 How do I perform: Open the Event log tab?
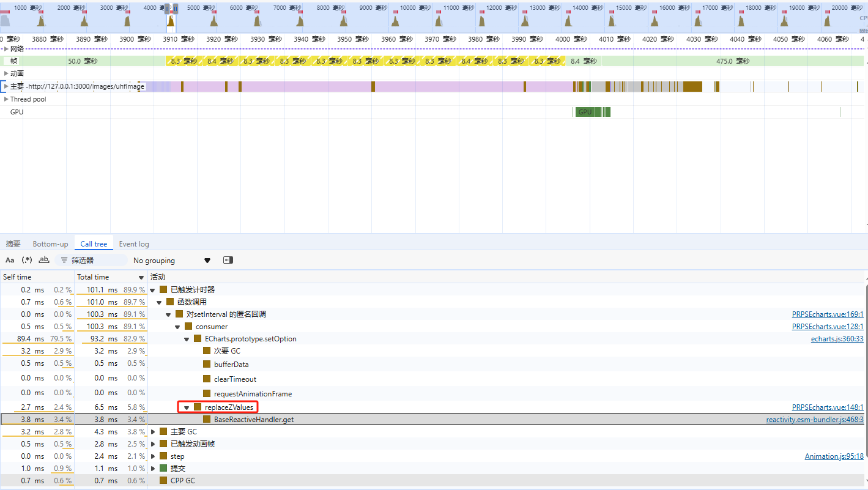tap(134, 244)
